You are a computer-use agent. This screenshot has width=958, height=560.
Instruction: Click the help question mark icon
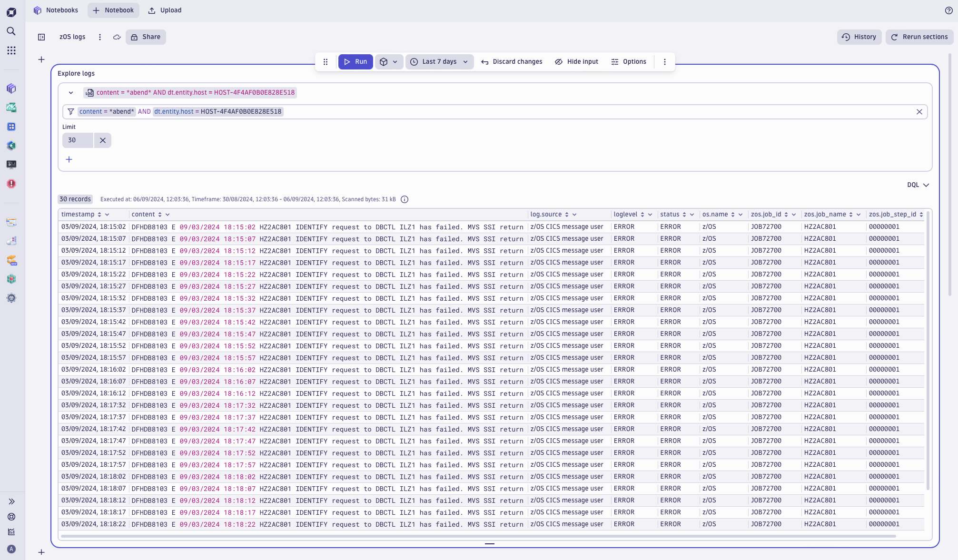(948, 10)
